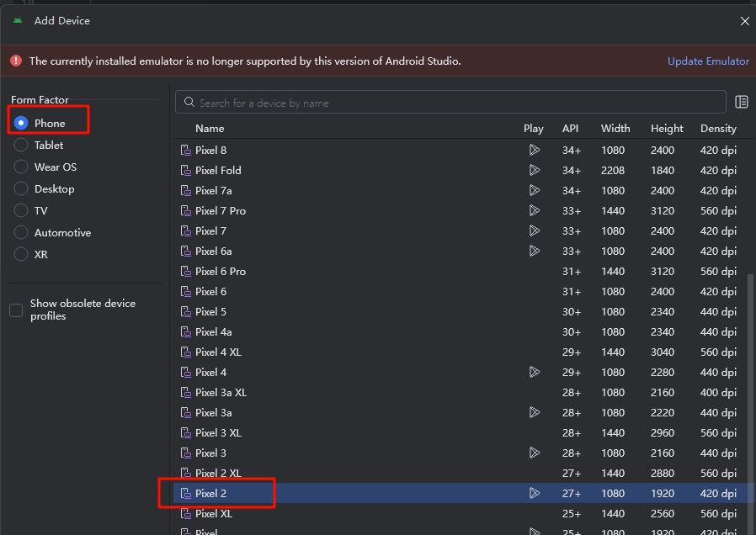
Task: Sort devices by the Play column header
Action: 533,129
